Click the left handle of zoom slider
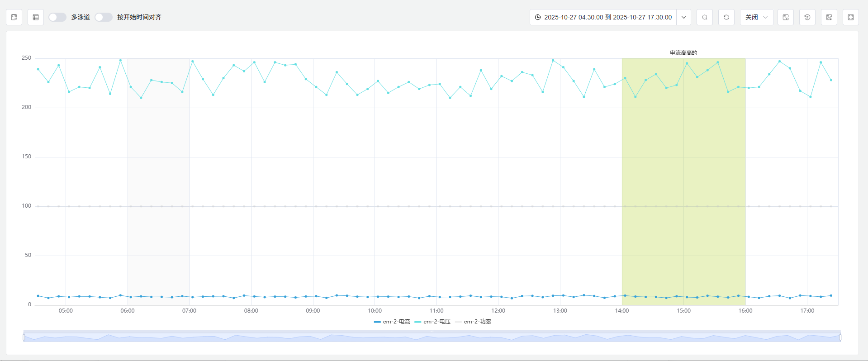868x361 pixels. 24,337
